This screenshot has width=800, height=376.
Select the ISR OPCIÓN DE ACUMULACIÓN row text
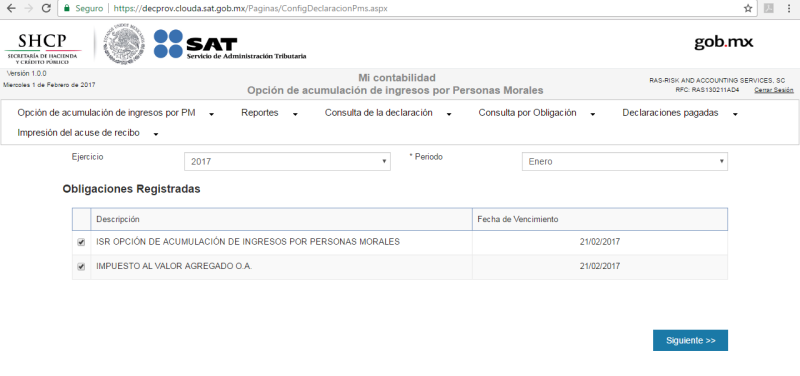click(248, 242)
